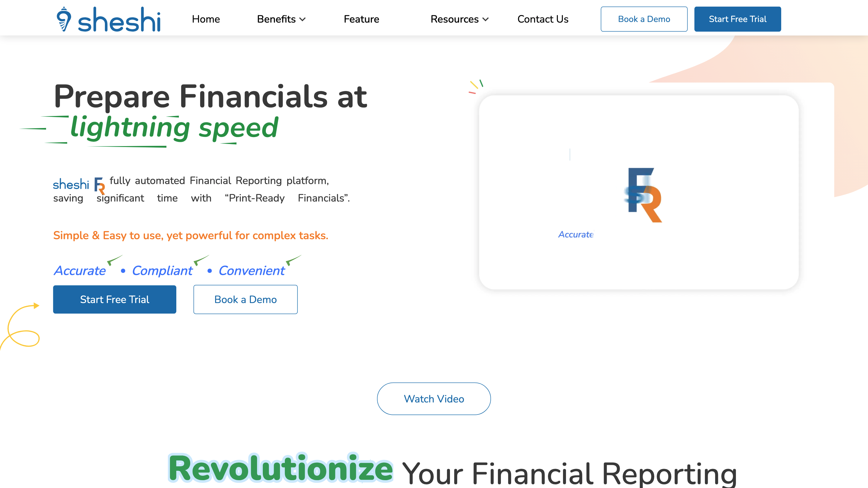The width and height of the screenshot is (868, 488).
Task: Click the sheshi shell logo icon
Action: [64, 19]
